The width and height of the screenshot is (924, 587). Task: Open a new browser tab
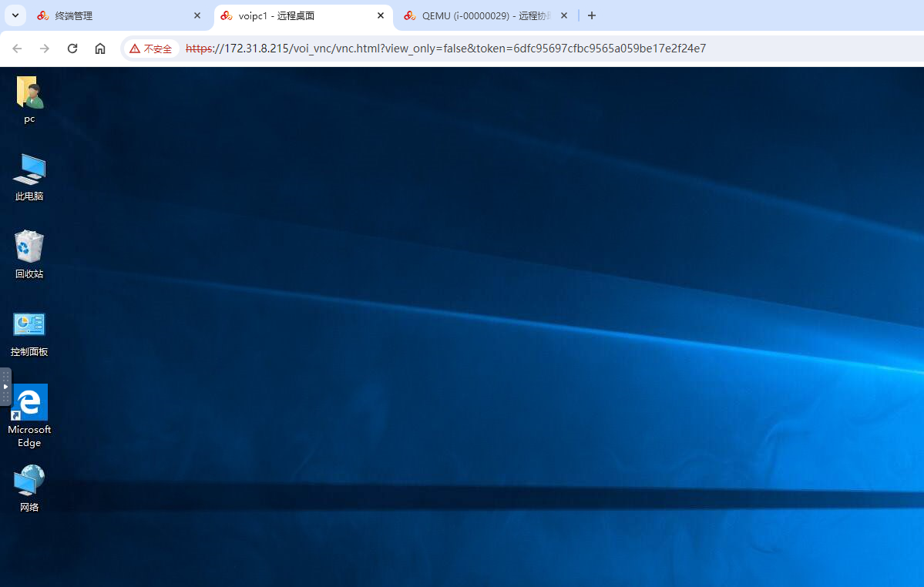coord(592,15)
